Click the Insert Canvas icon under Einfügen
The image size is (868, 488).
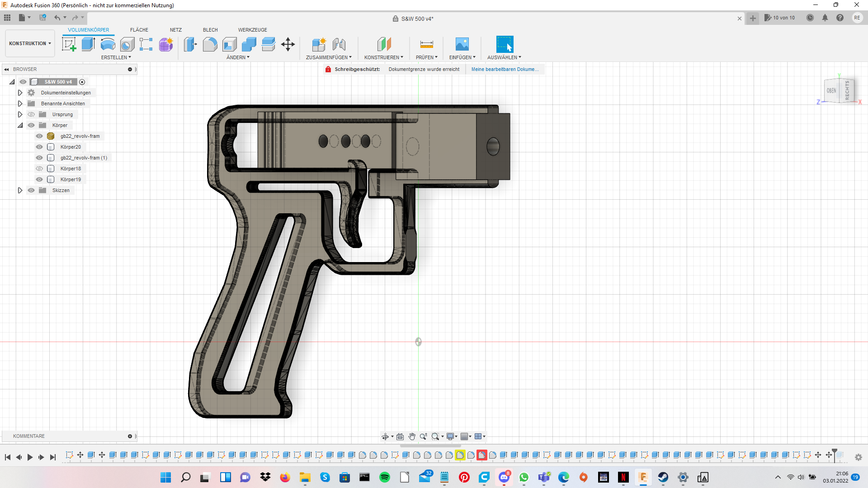pos(462,44)
